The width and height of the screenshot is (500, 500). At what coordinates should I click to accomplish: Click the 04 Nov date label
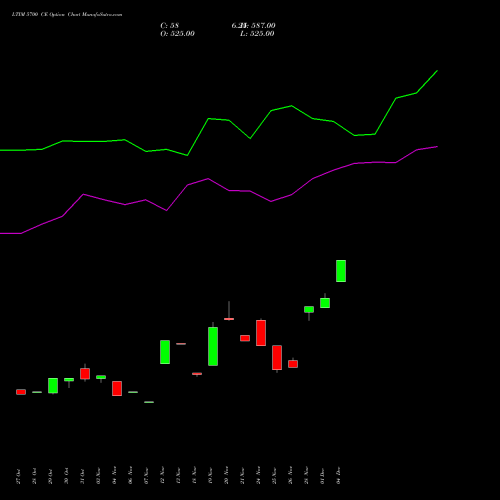[x=115, y=476]
